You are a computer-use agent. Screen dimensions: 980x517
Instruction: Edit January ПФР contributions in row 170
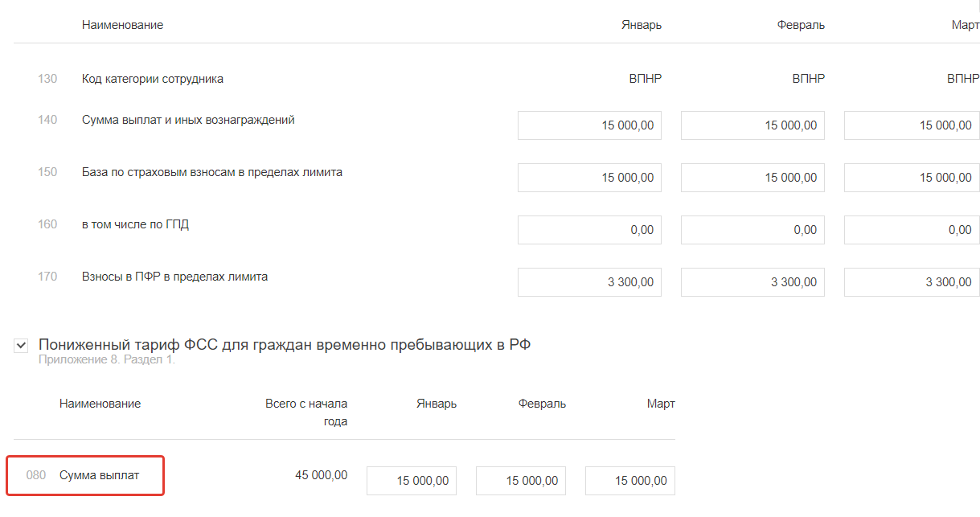coord(589,282)
